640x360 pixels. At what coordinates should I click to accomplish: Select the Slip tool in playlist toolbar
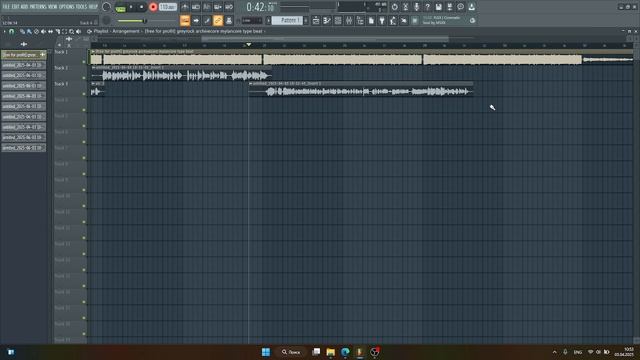point(50,31)
